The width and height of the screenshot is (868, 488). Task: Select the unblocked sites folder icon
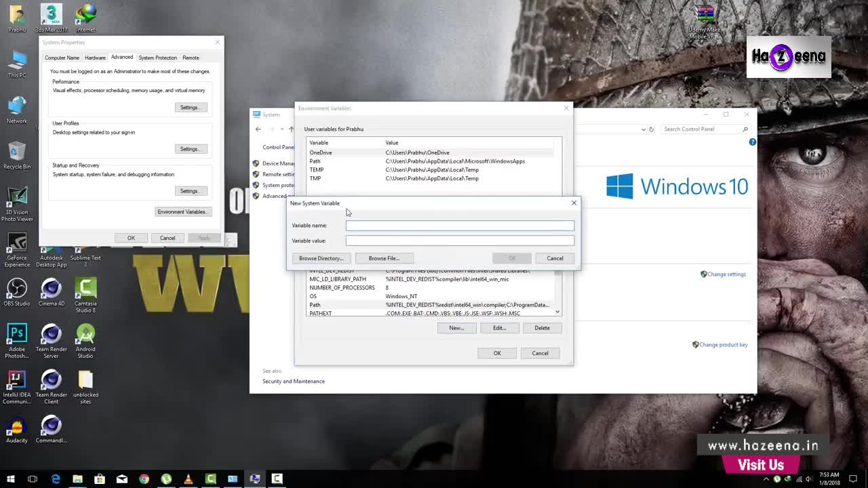pos(85,387)
